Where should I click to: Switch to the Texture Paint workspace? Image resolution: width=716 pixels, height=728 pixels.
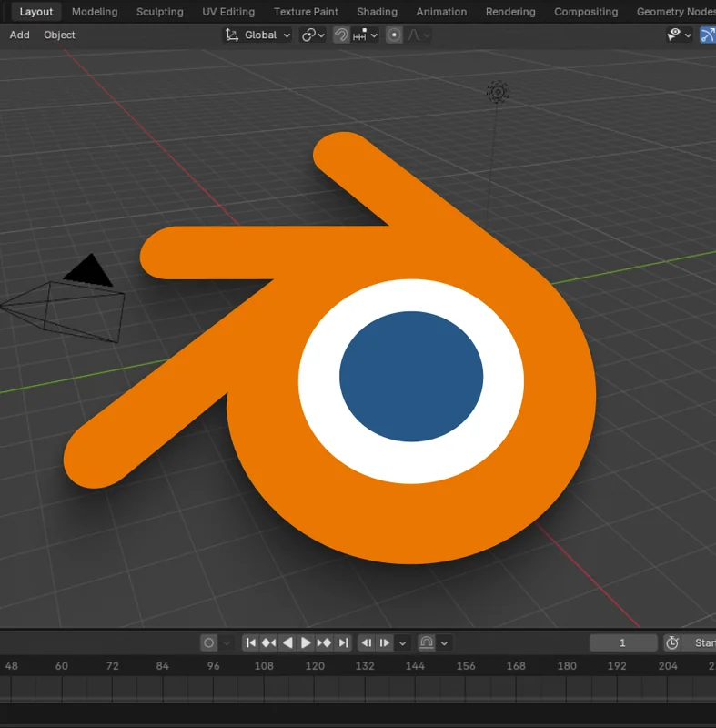pos(306,12)
